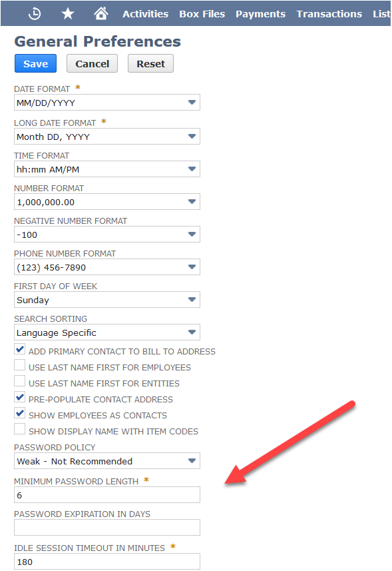Image resolution: width=392 pixels, height=571 pixels.
Task: Open the Payments menu
Action: [x=260, y=14]
